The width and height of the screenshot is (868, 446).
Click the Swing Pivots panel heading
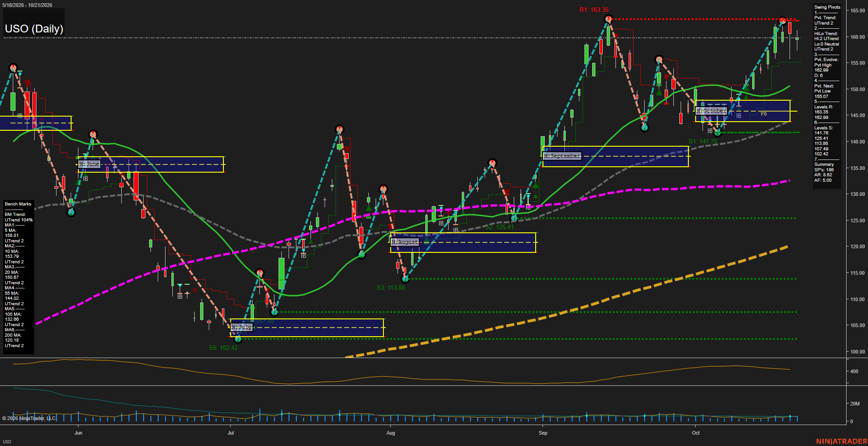click(x=827, y=7)
